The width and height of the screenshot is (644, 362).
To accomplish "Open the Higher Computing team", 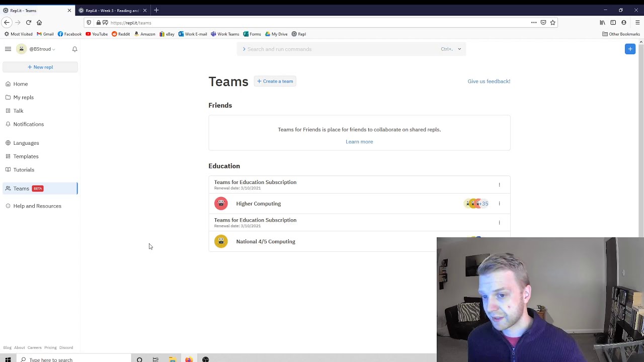I will click(x=259, y=204).
